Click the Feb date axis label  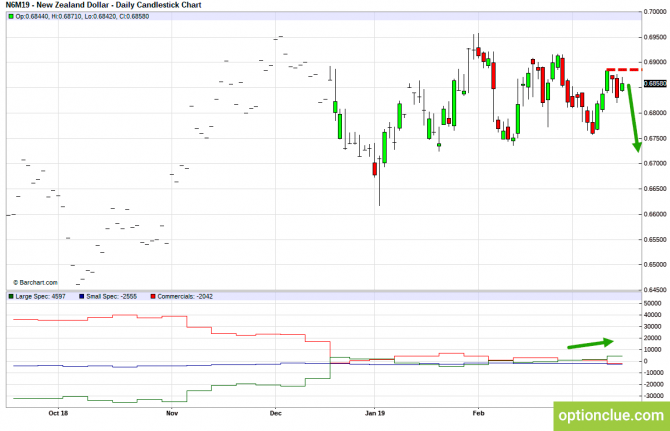coord(478,413)
